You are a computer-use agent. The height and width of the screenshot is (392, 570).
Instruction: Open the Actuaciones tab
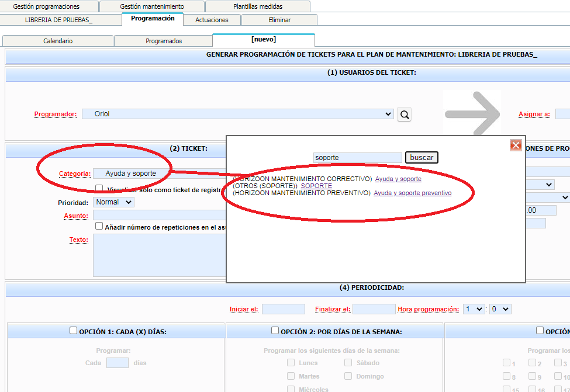[x=212, y=20]
